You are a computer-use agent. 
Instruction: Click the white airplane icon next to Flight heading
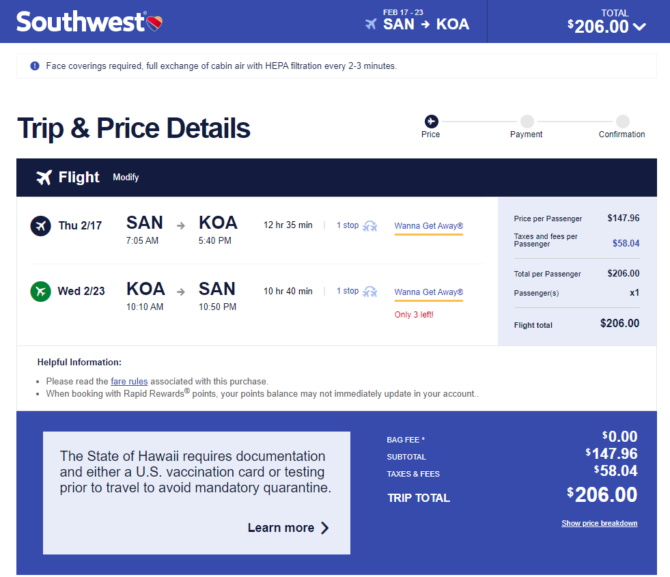(44, 177)
